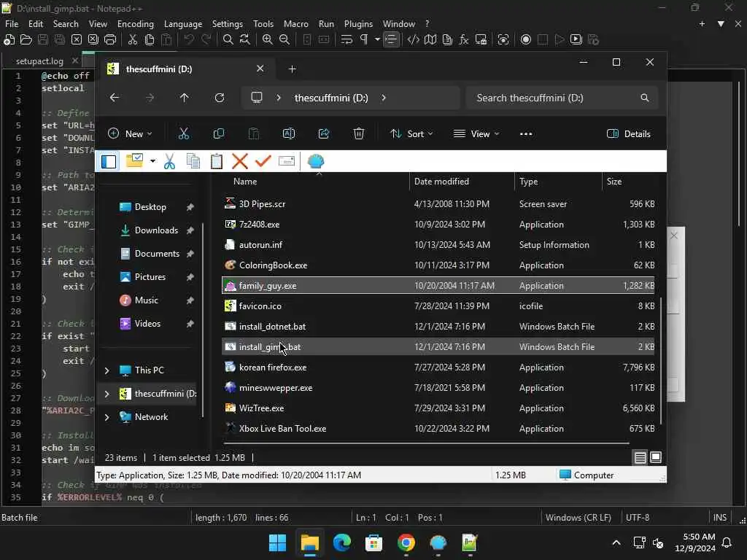The width and height of the screenshot is (747, 560).
Task: Click the orange checkmark icon in white toolbar
Action: click(263, 161)
